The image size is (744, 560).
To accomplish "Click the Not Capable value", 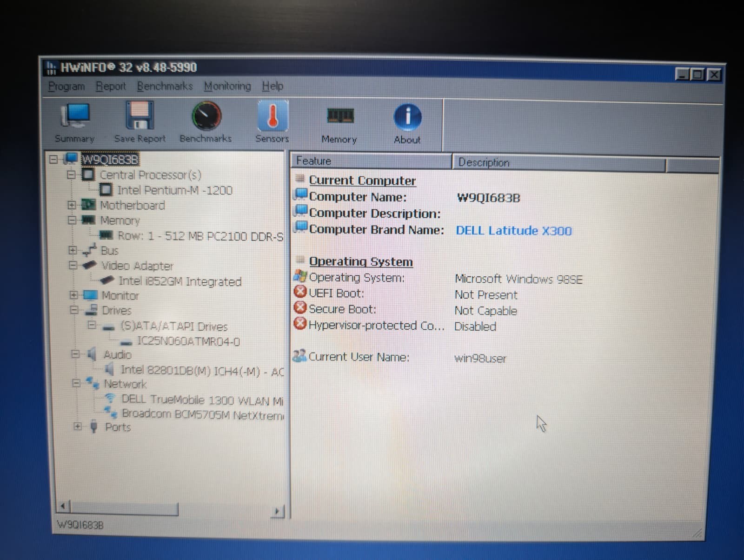I will (x=486, y=311).
